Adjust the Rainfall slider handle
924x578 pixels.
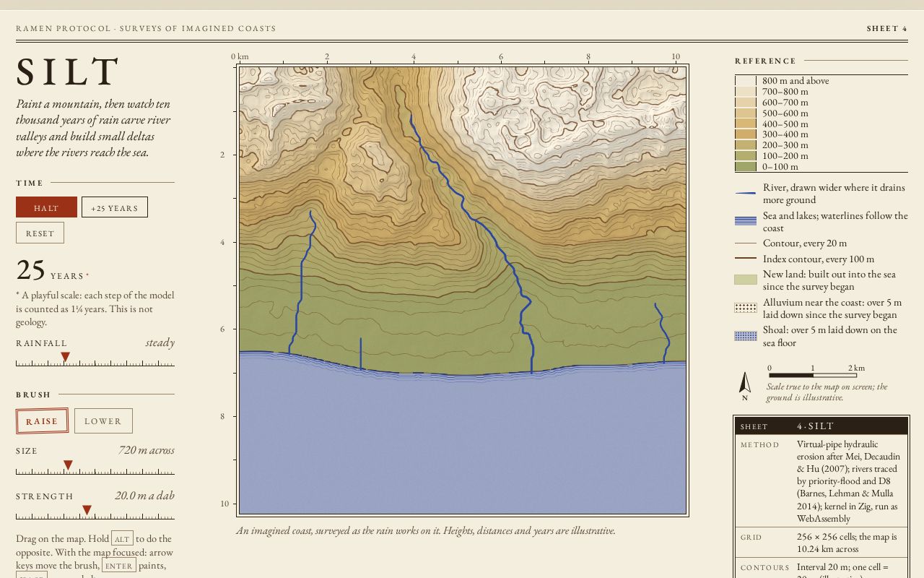[65, 357]
